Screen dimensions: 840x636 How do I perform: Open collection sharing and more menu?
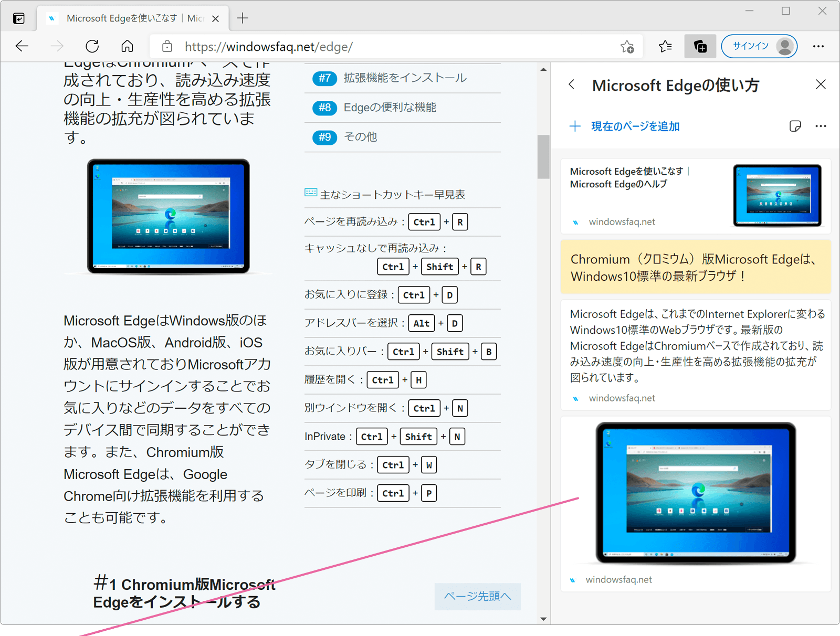coord(821,126)
